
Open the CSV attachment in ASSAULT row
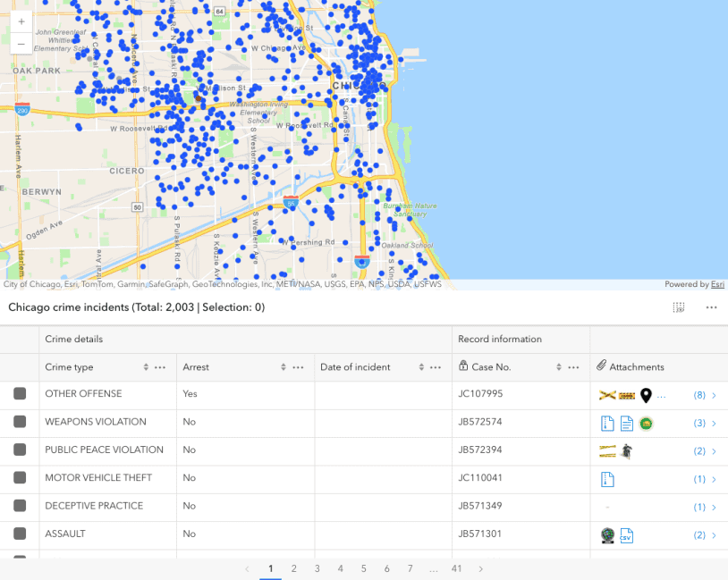(627, 535)
